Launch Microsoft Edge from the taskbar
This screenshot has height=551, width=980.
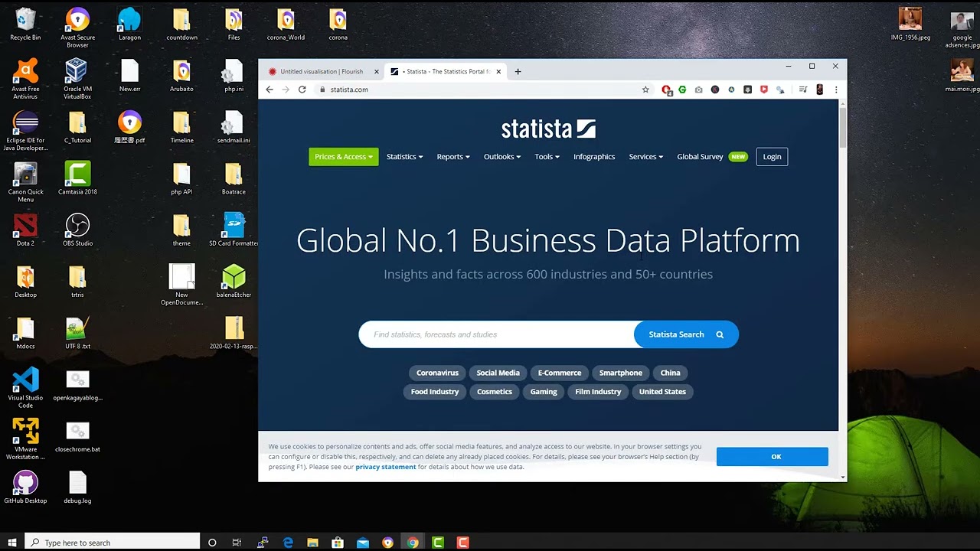point(288,543)
